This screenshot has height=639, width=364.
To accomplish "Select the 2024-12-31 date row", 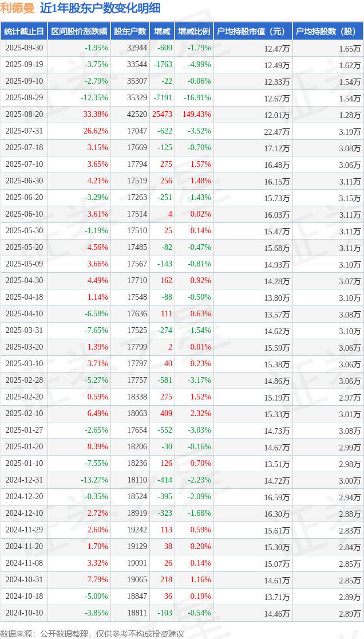I will pyautogui.click(x=24, y=480).
